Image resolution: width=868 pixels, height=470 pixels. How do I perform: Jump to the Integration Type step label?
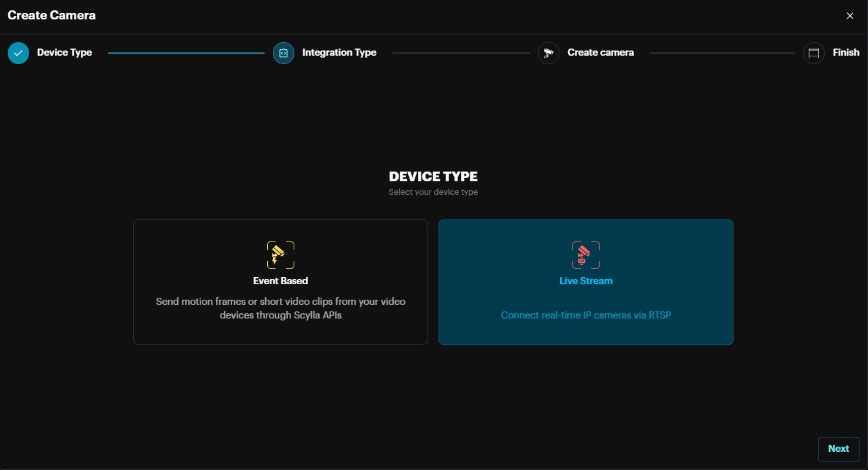339,52
